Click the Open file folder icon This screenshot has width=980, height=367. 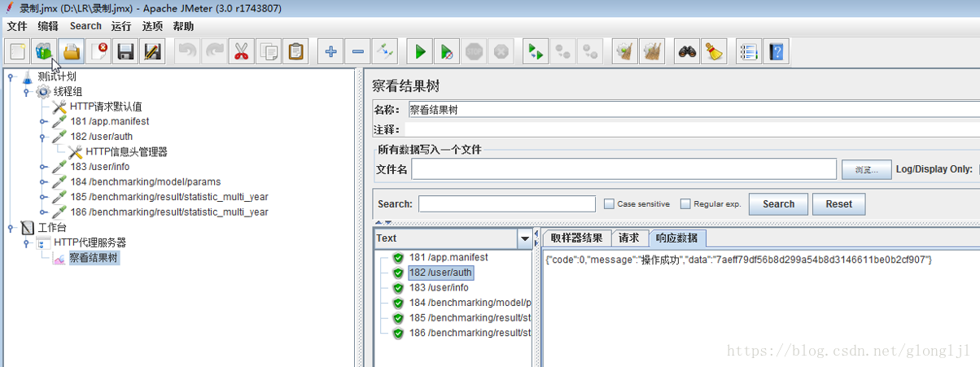pyautogui.click(x=71, y=52)
